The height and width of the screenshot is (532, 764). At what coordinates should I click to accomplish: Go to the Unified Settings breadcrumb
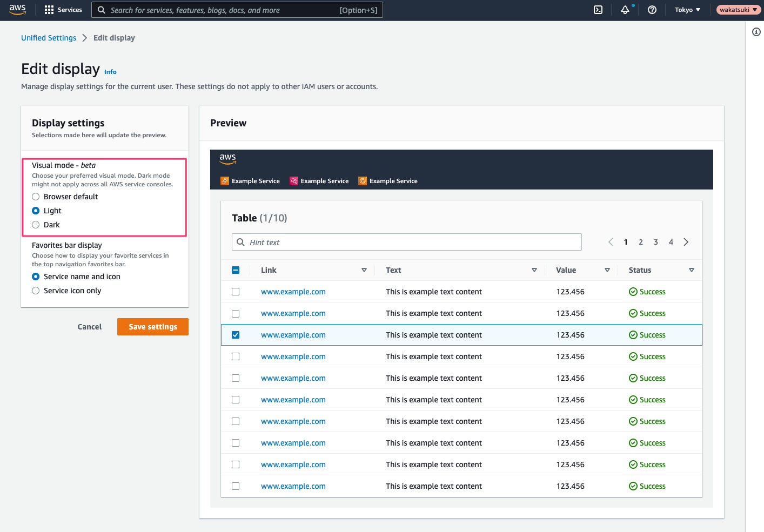click(x=49, y=38)
